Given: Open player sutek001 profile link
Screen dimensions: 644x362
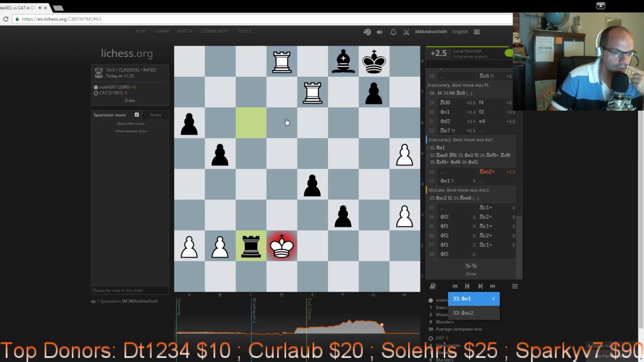Looking at the screenshot, I should click(114, 87).
